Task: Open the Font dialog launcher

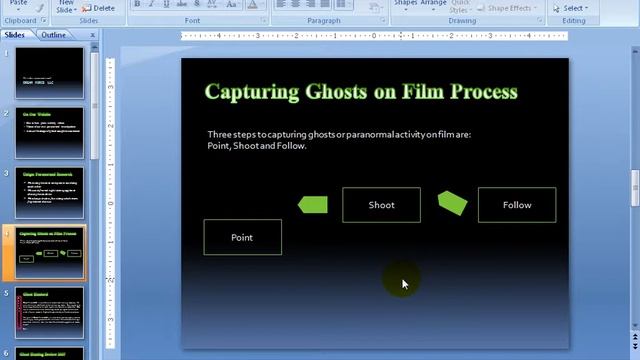Action: (x=264, y=20)
